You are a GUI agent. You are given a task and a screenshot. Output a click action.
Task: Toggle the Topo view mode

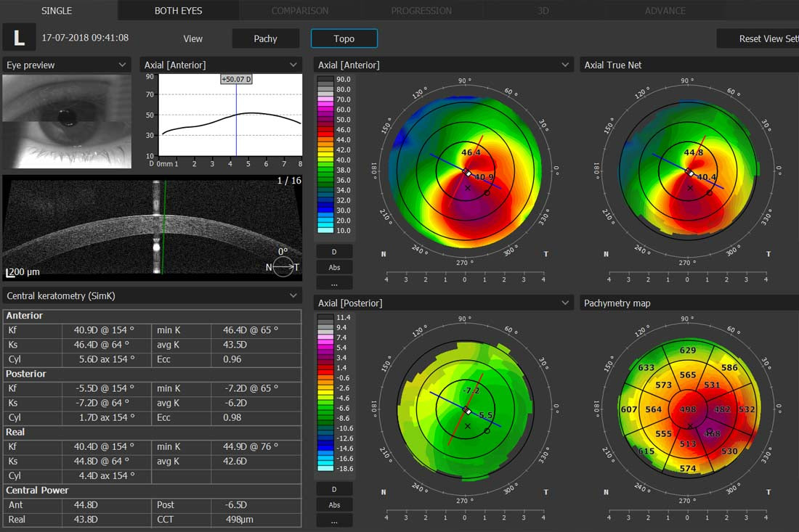[344, 38]
